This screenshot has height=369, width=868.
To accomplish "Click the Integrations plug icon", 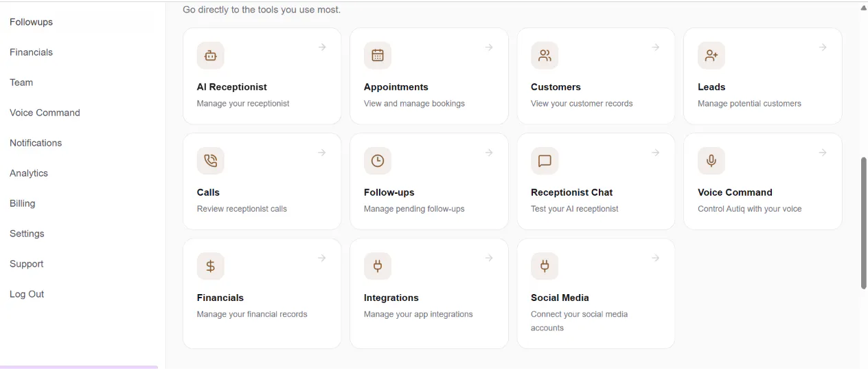I will tap(378, 266).
